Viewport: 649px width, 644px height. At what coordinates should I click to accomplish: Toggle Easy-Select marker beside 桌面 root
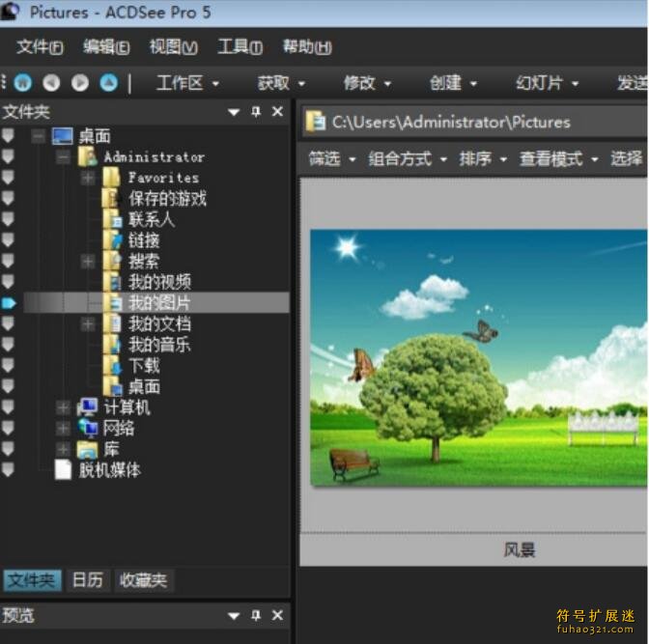[9, 136]
